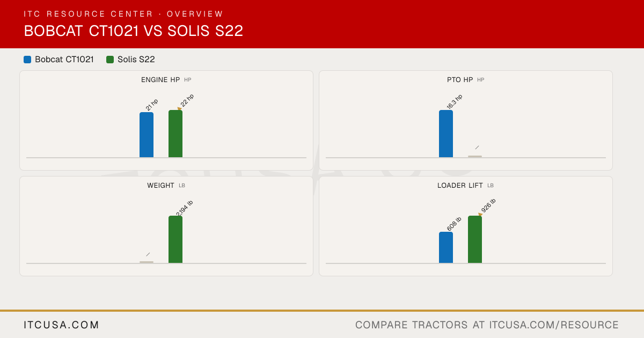Click the gold winner marker on 926 lb bar

[x=480, y=215]
